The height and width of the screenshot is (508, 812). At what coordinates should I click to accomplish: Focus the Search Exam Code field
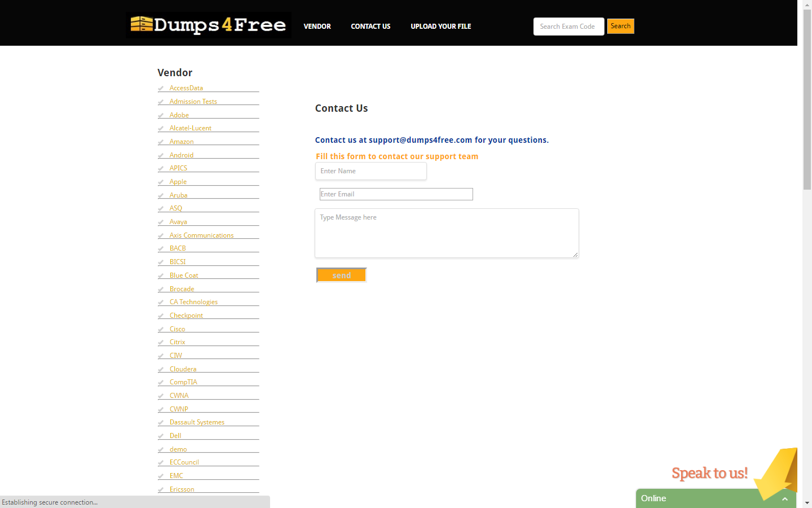[568, 27]
